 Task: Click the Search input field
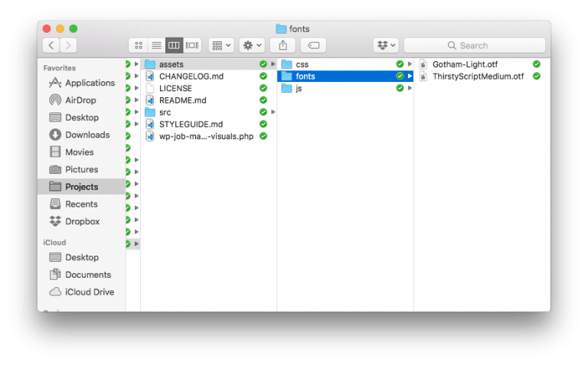474,46
